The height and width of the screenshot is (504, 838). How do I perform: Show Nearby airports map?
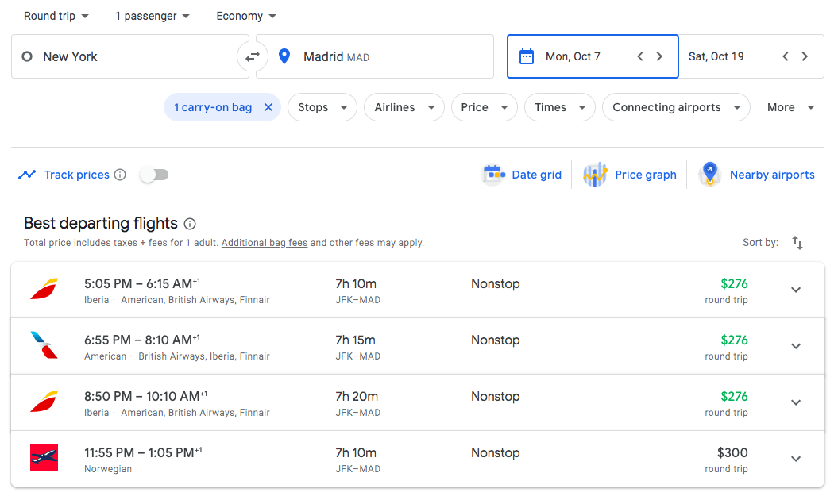(757, 175)
